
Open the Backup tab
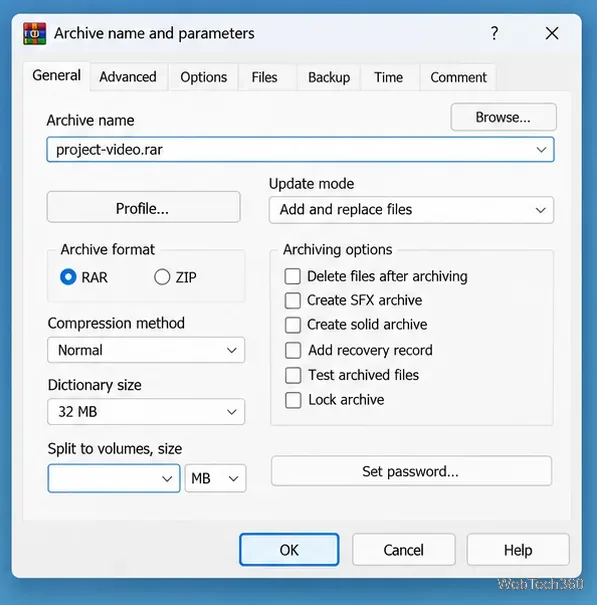329,77
